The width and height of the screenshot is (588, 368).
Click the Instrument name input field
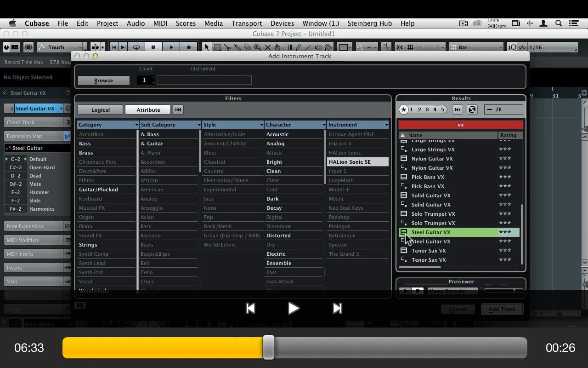204,80
